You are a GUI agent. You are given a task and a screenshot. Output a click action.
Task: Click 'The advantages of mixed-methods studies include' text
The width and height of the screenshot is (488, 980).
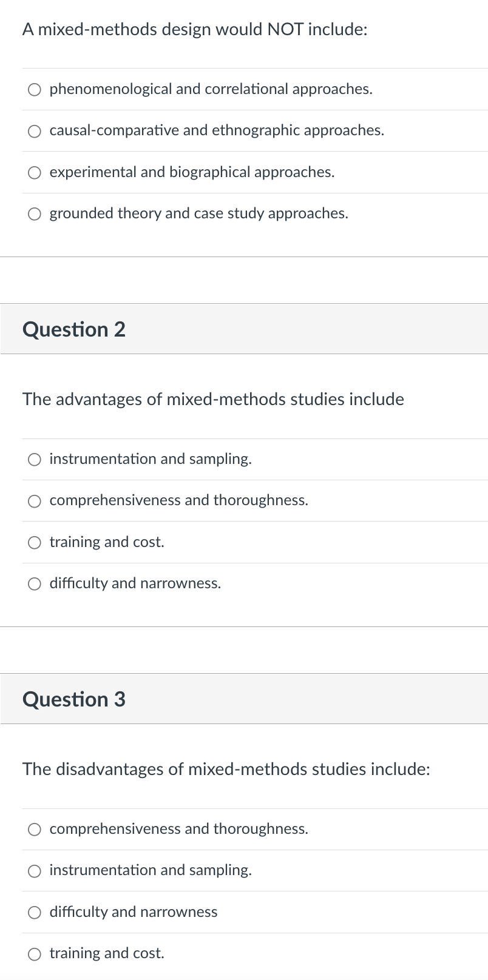pyautogui.click(x=213, y=399)
